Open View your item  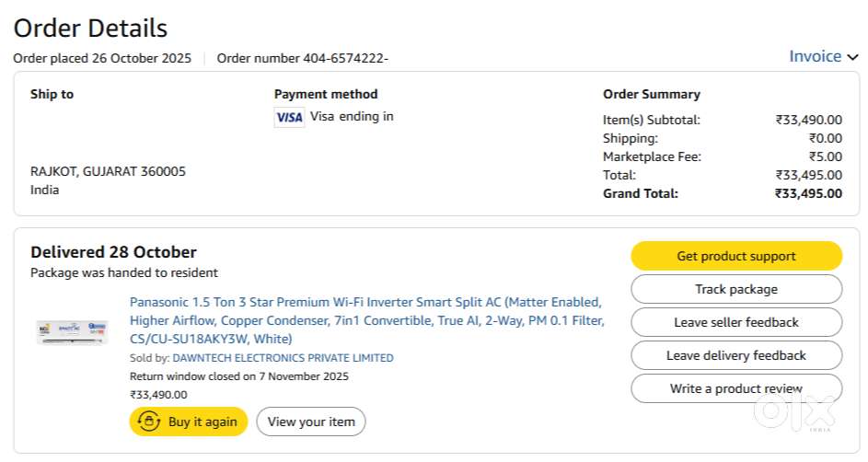pos(310,422)
